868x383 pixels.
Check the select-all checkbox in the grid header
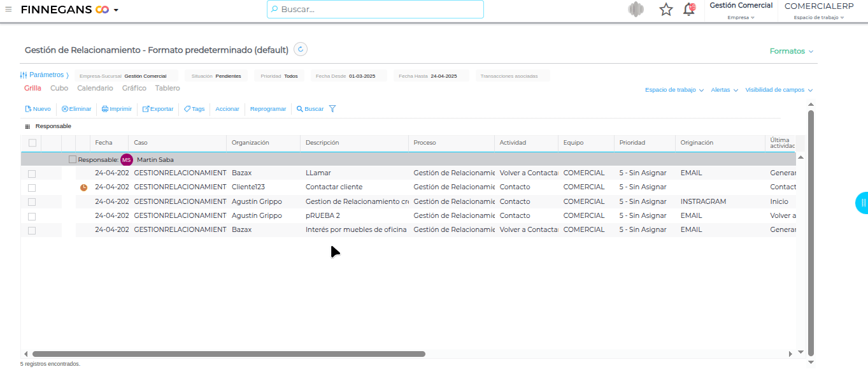pyautogui.click(x=32, y=143)
